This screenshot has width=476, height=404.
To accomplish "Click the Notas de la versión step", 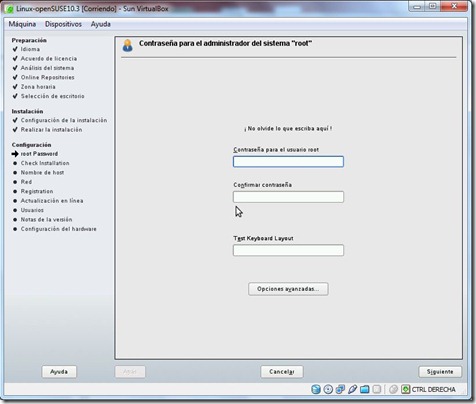I will point(46,219).
